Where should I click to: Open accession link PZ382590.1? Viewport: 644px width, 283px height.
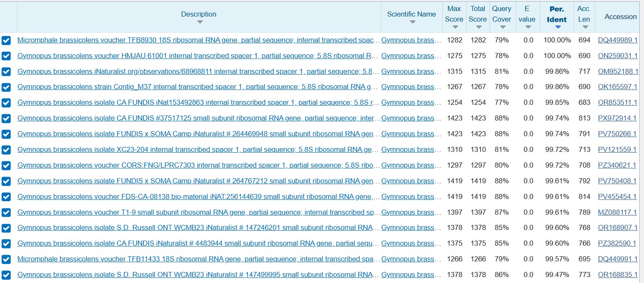pos(617,244)
